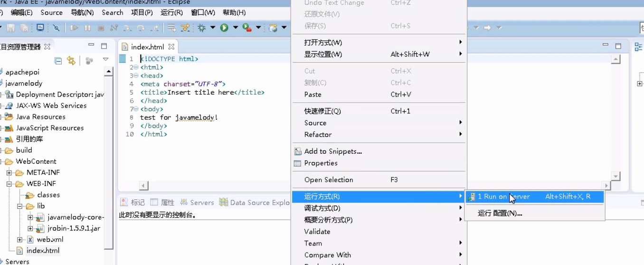Click the Suspend debug icon
Image resolution: width=644 pixels, height=265 pixels.
(x=87, y=28)
